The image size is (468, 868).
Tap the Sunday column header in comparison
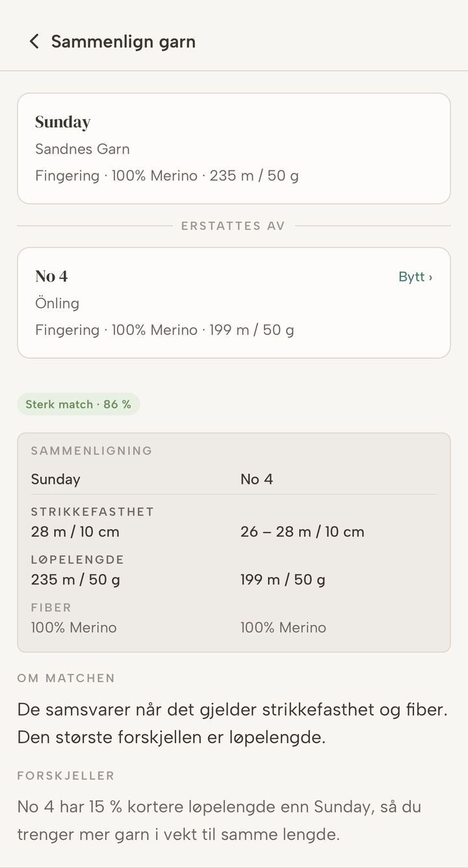click(x=56, y=479)
